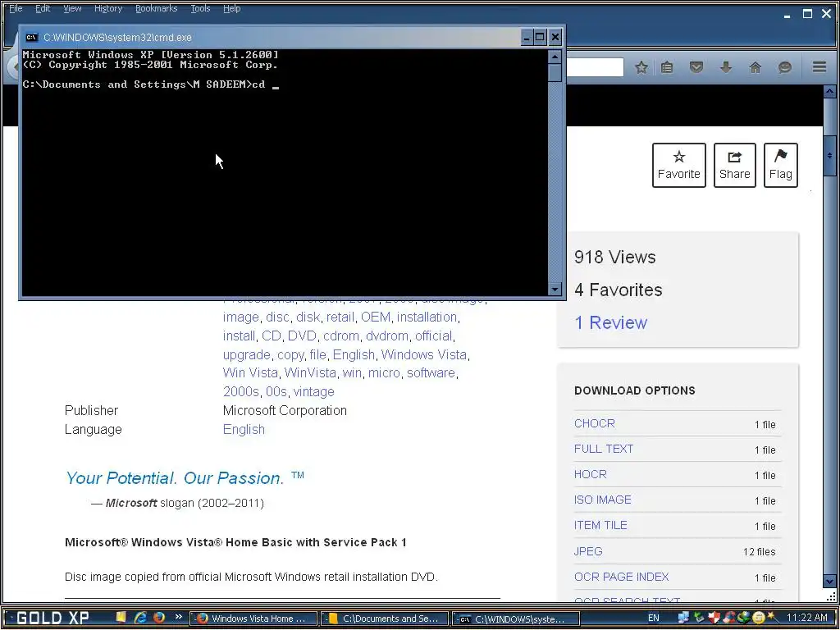Click Firefox page scrollbar up arrow
The width and height of the screenshot is (840, 630).
pos(829,92)
